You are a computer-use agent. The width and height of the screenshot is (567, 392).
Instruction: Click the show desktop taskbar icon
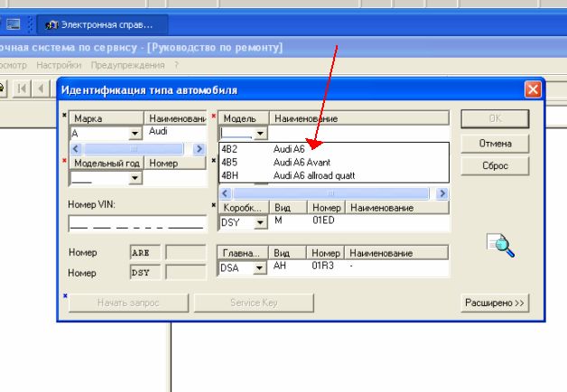13,24
